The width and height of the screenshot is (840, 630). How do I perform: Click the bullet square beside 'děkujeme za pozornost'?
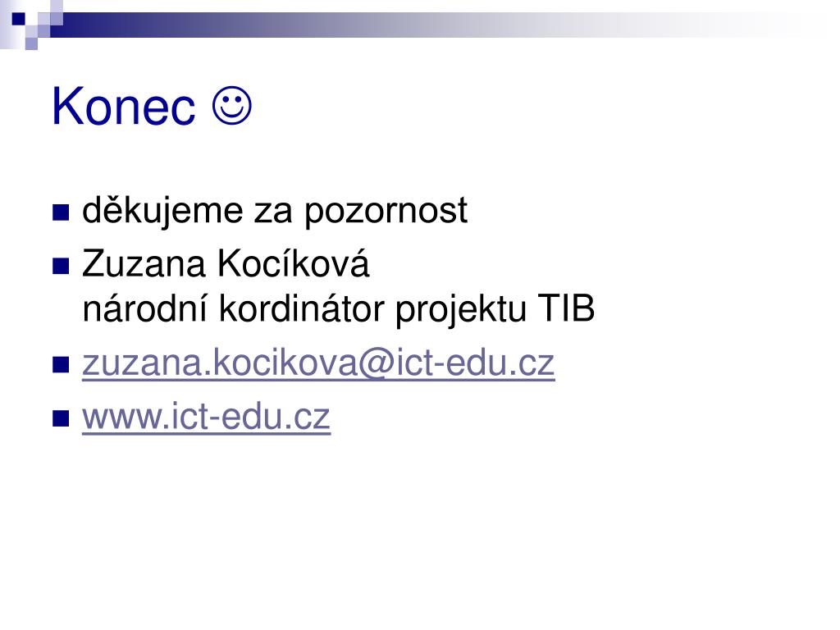[x=61, y=212]
